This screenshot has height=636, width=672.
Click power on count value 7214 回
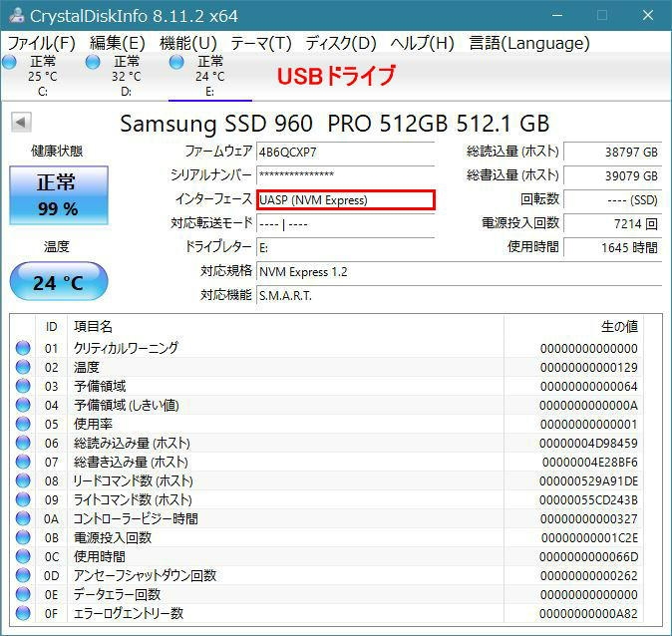click(x=612, y=223)
